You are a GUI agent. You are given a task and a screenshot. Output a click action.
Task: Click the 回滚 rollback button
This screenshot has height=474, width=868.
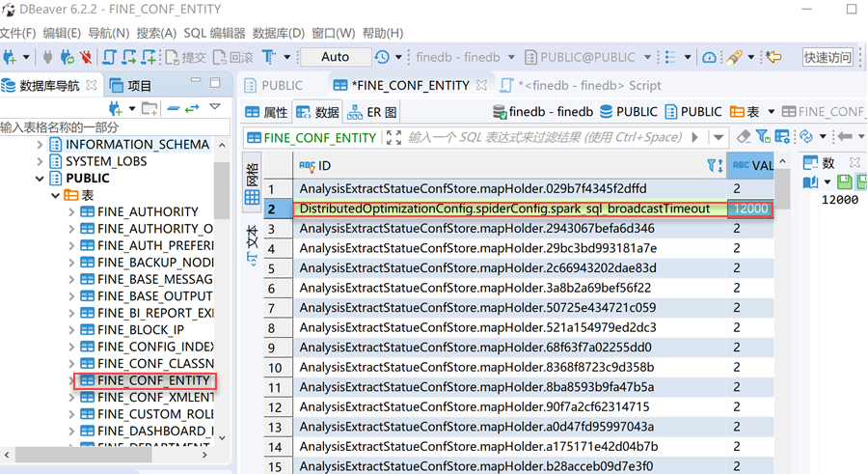tap(233, 57)
